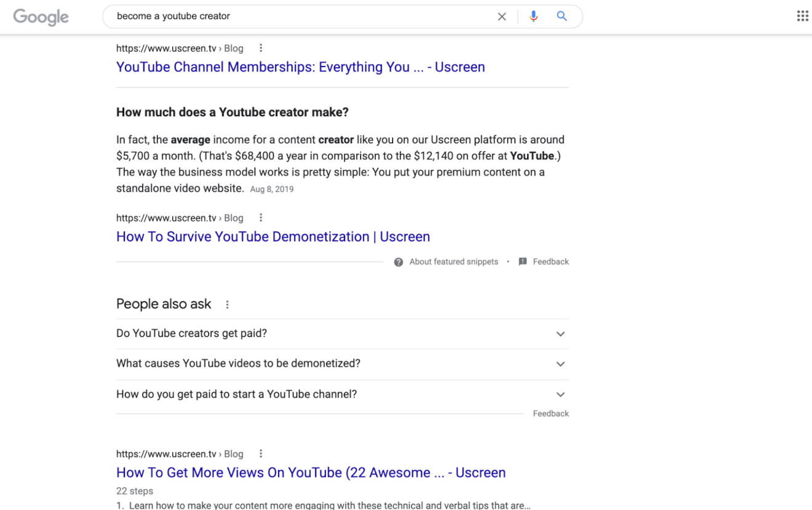Click Feedback link below People also ask
This screenshot has width=812, height=510.
[551, 413]
